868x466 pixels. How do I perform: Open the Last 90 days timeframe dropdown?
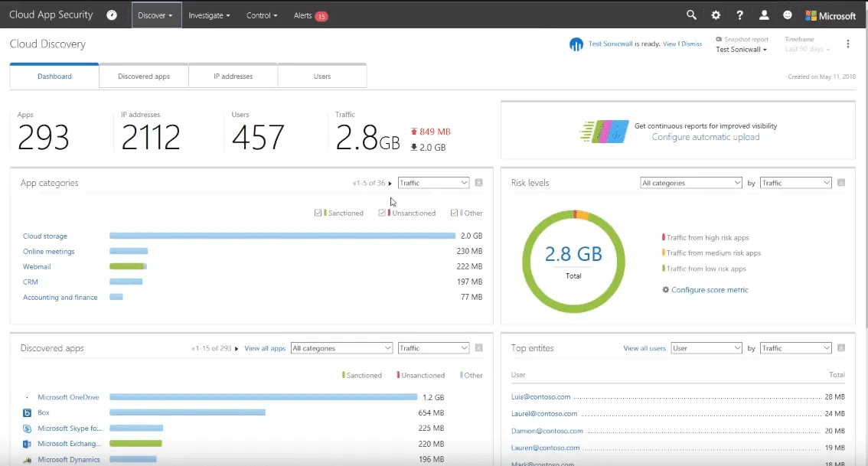(807, 49)
